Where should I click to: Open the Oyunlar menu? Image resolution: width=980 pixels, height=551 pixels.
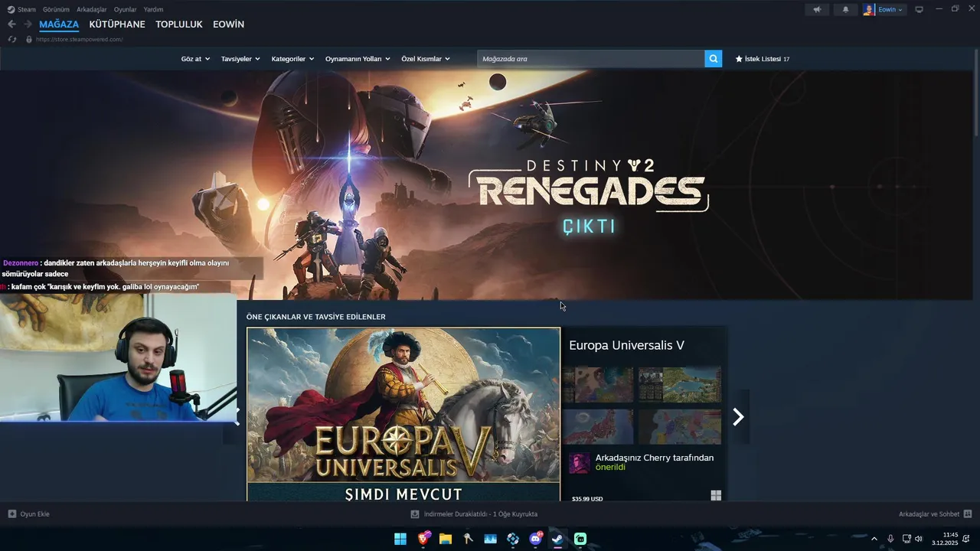pos(125,9)
